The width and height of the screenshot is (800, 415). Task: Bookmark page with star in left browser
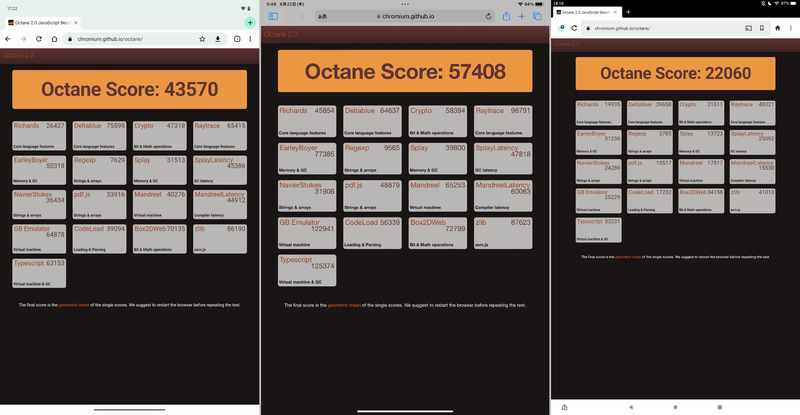click(202, 39)
